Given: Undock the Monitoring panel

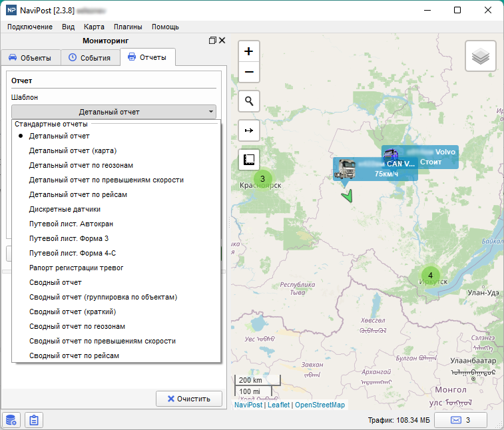Looking at the screenshot, I should (x=212, y=41).
